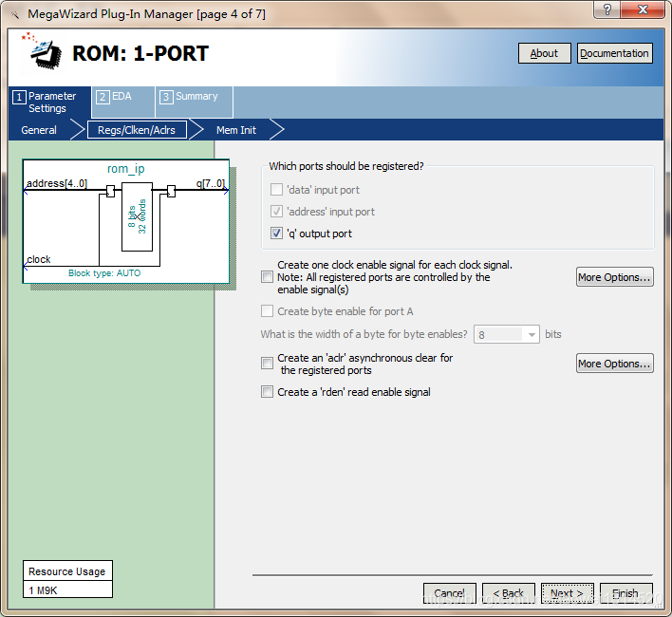Click the q output register symbol
The image size is (672, 617).
coord(171,191)
